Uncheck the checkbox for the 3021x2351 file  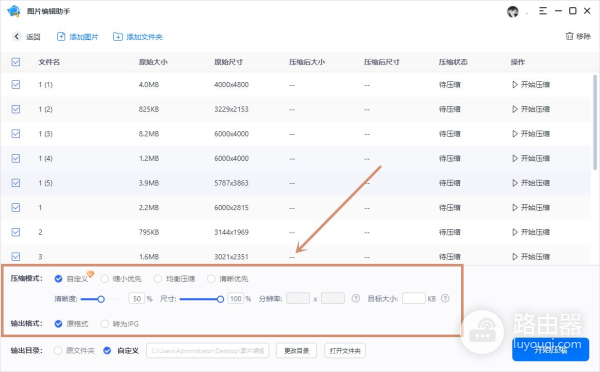pyautogui.click(x=16, y=256)
